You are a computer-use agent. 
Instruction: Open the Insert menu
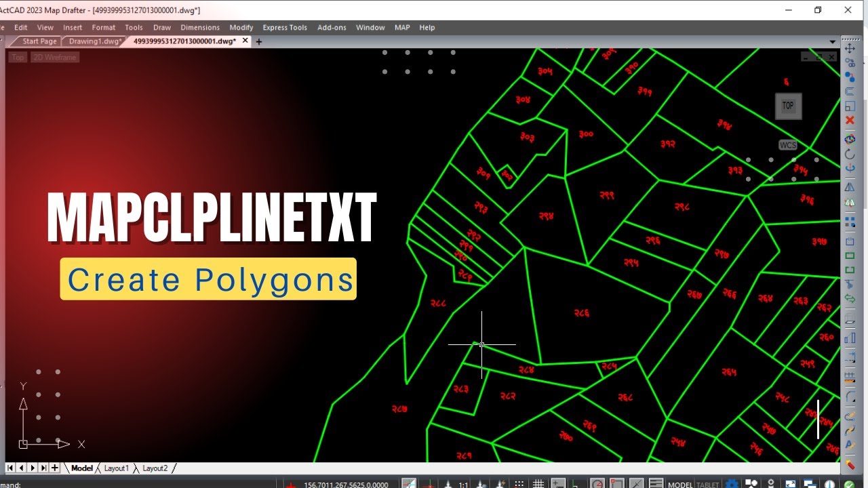(x=73, y=27)
